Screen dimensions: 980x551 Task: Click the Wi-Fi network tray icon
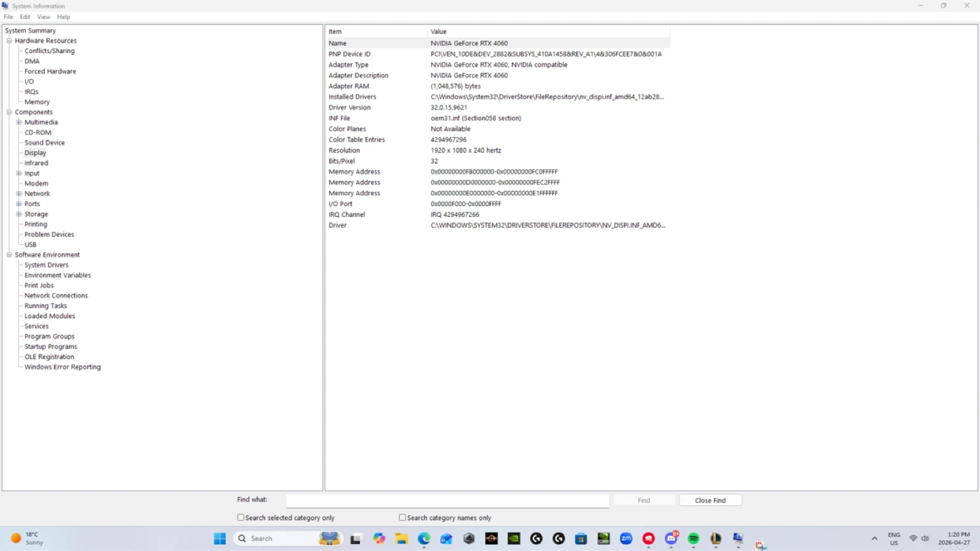pos(913,539)
